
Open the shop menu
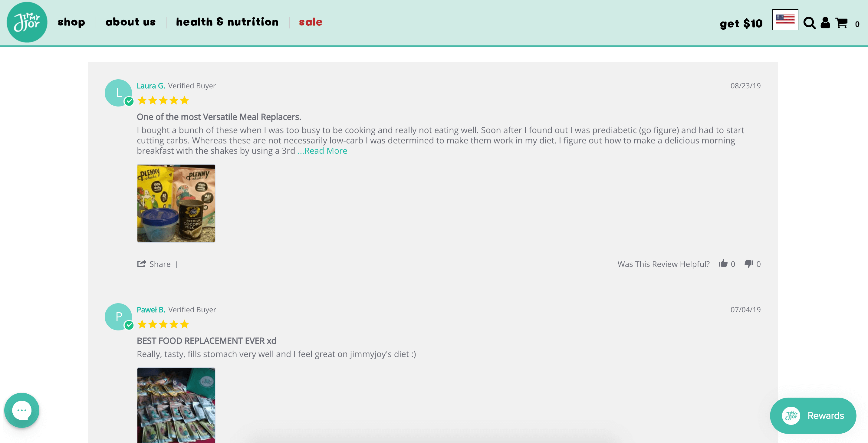71,22
